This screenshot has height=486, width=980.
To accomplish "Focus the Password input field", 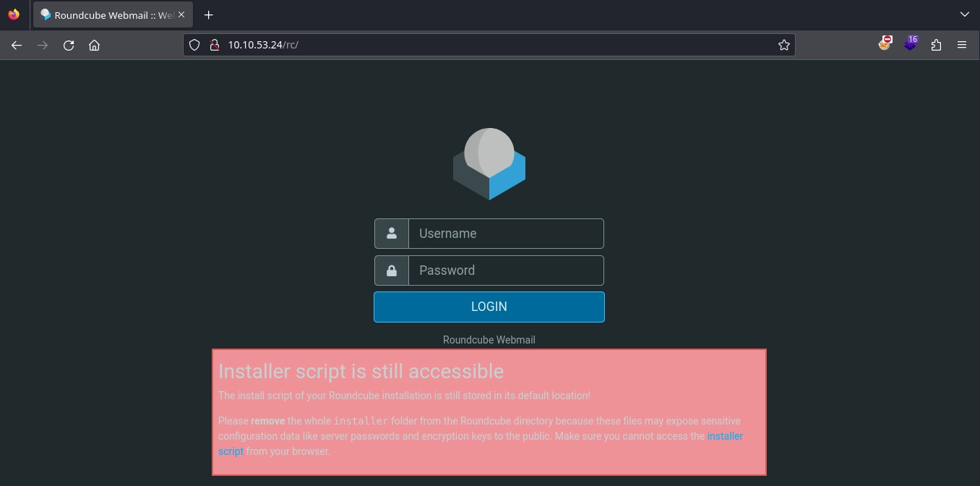I will (505, 270).
